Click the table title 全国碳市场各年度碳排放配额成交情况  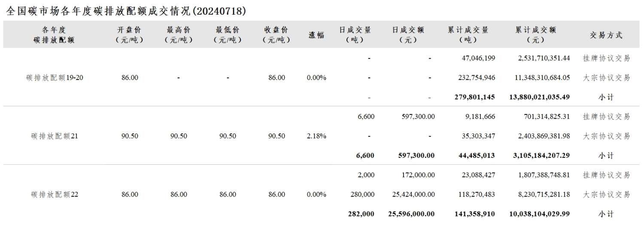(x=98, y=11)
